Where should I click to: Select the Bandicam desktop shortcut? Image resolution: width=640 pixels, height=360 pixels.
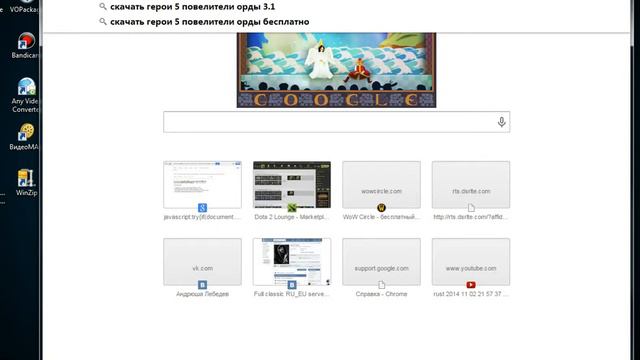pyautogui.click(x=26, y=46)
